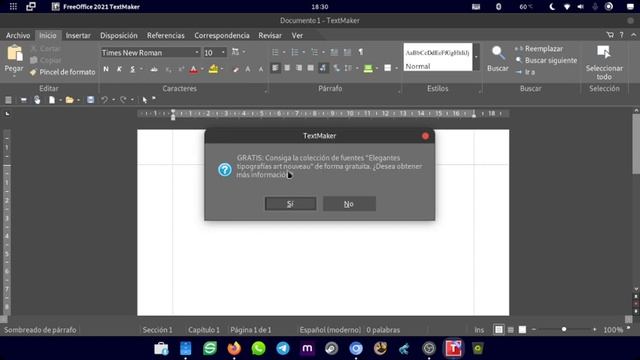
Task: Click the clear formatting eraser icon
Action: tap(236, 69)
